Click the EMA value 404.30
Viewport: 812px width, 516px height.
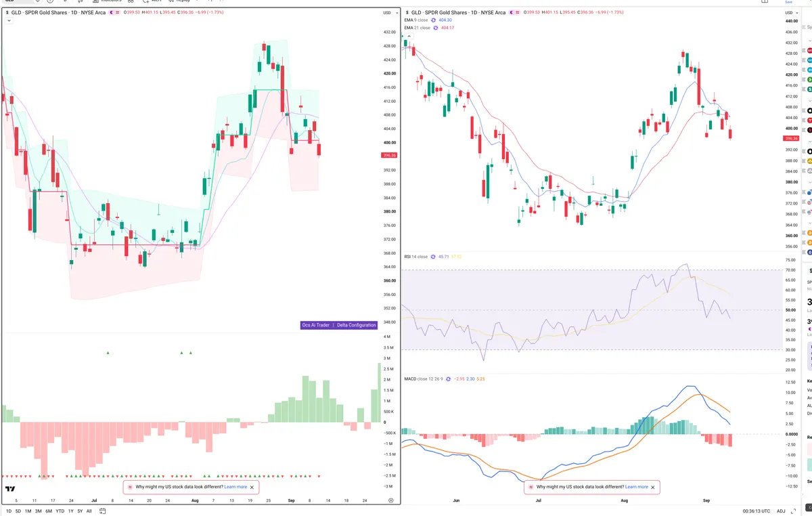pos(445,20)
